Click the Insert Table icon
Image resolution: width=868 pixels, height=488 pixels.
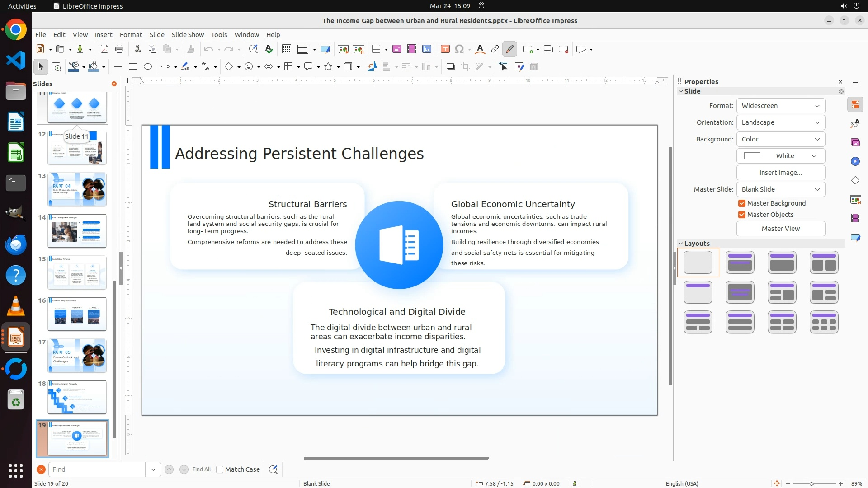click(376, 49)
